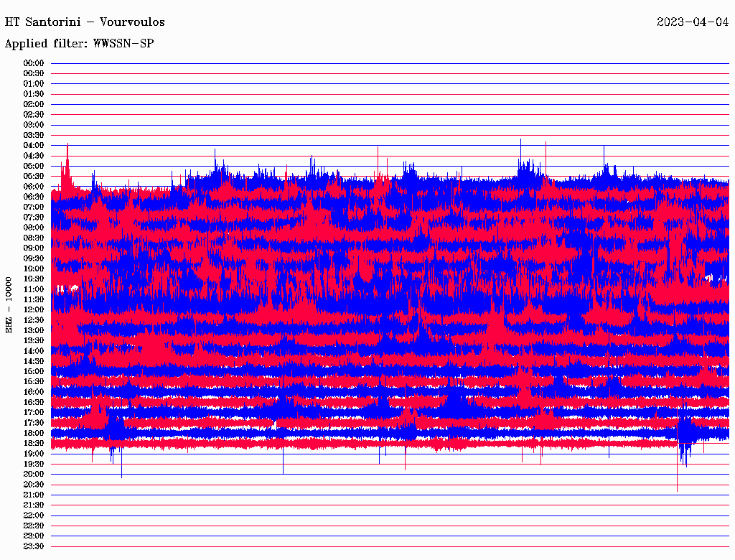The height and width of the screenshot is (560, 735).
Task: Pick the 03:00 time label
Action: coord(34,125)
